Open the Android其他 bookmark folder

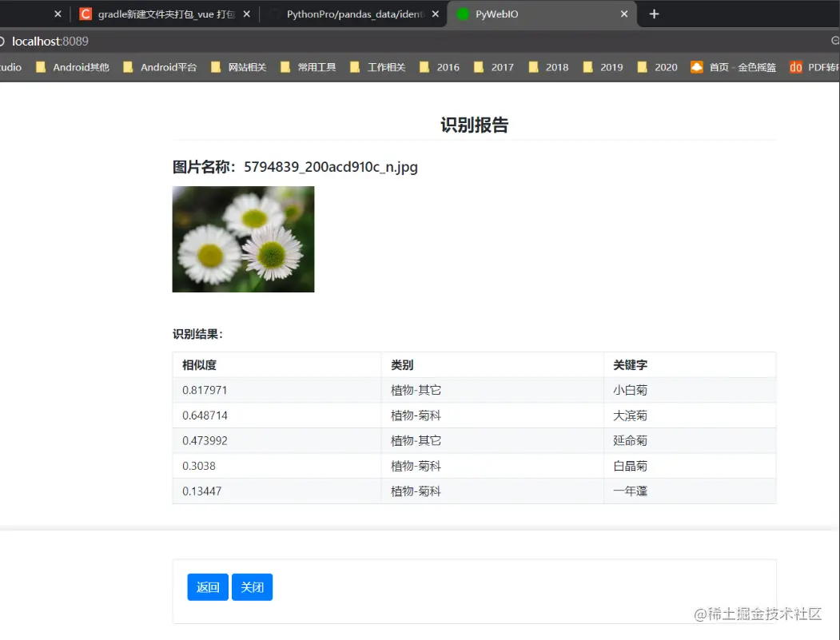(x=72, y=67)
